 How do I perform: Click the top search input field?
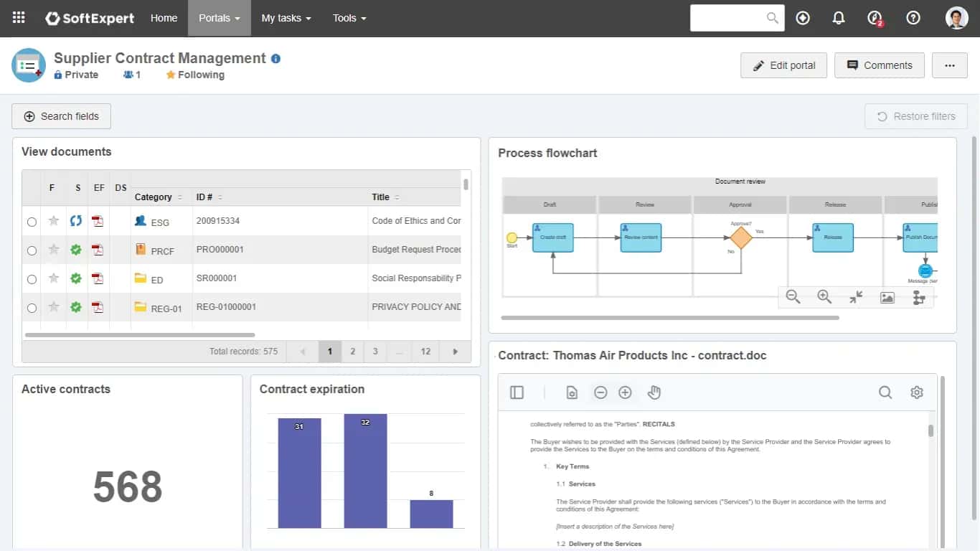(737, 18)
